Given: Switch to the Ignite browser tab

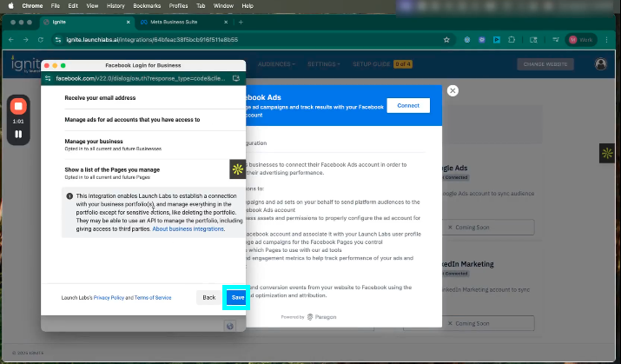Looking at the screenshot, I should click(x=86, y=23).
